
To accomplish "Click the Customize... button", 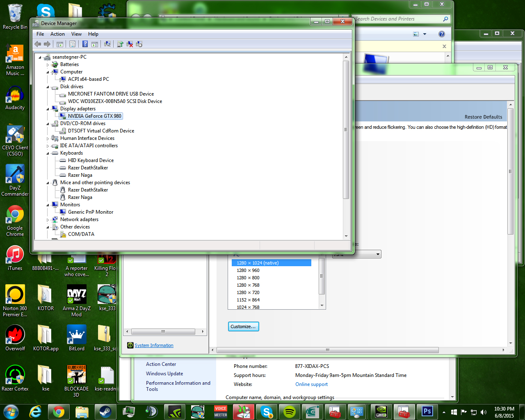I will point(243,326).
